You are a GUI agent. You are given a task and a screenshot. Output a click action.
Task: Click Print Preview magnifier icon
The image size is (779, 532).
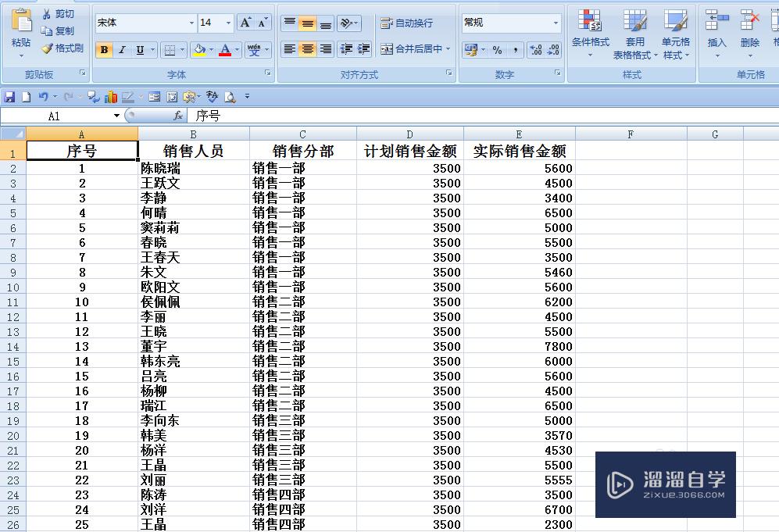pyautogui.click(x=230, y=97)
